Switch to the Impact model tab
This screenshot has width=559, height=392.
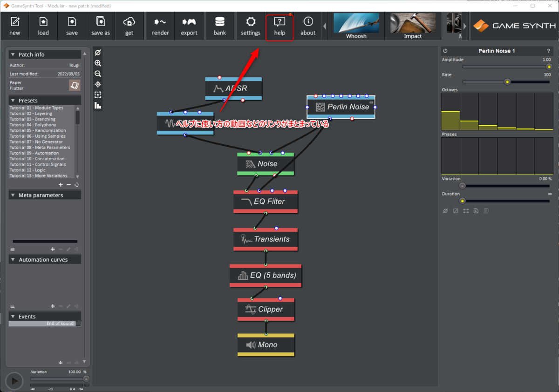[413, 26]
